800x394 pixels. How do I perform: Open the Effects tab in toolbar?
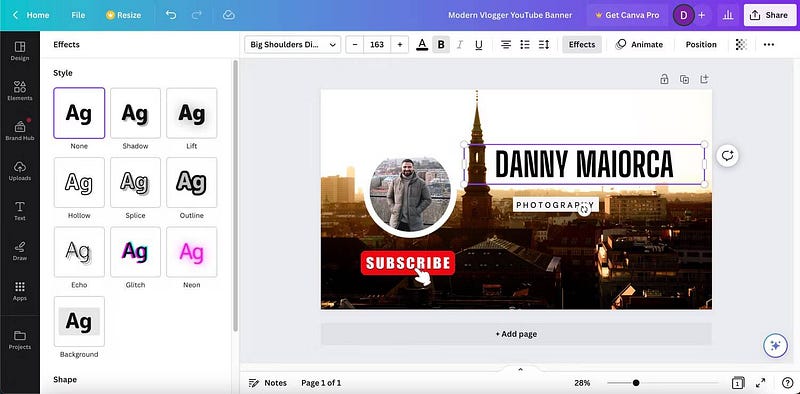tap(582, 44)
